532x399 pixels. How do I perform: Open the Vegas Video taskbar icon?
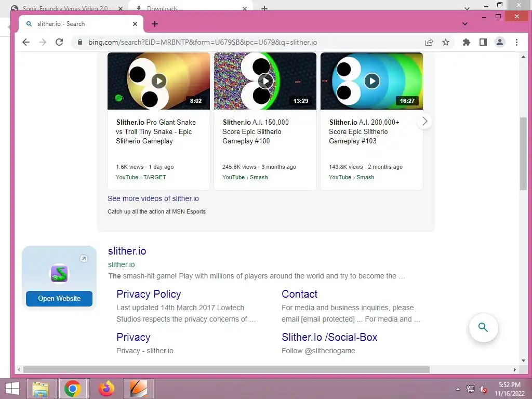coord(139,389)
